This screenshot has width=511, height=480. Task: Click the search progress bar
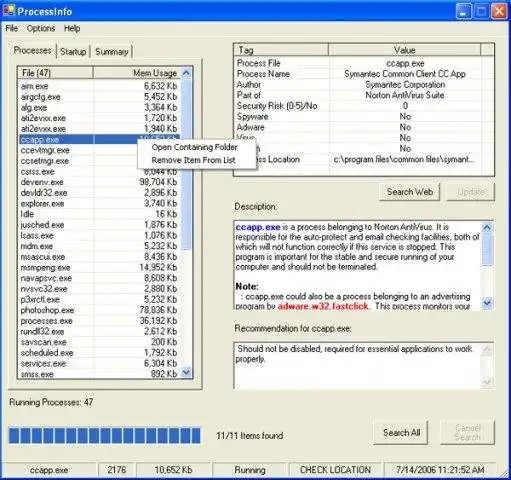pyautogui.click(x=105, y=435)
